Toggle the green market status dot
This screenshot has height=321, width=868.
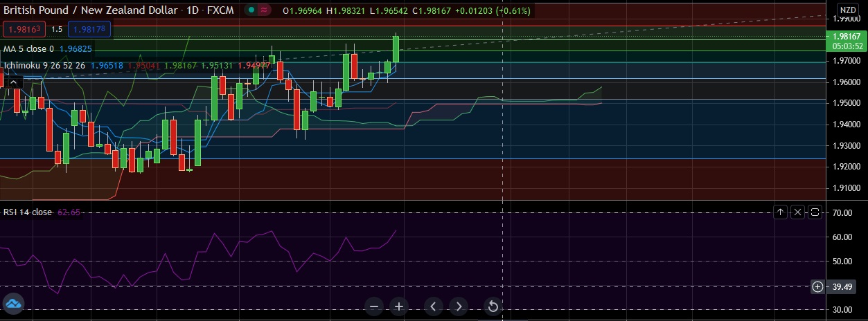point(250,10)
